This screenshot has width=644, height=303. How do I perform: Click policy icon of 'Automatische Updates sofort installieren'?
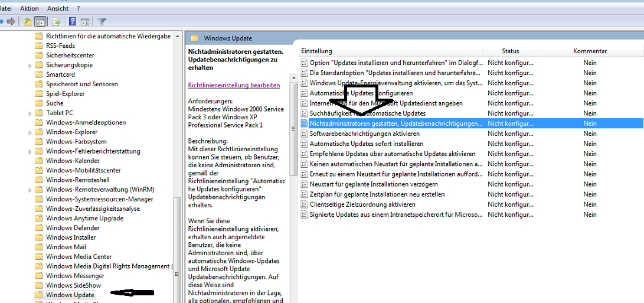tap(304, 144)
